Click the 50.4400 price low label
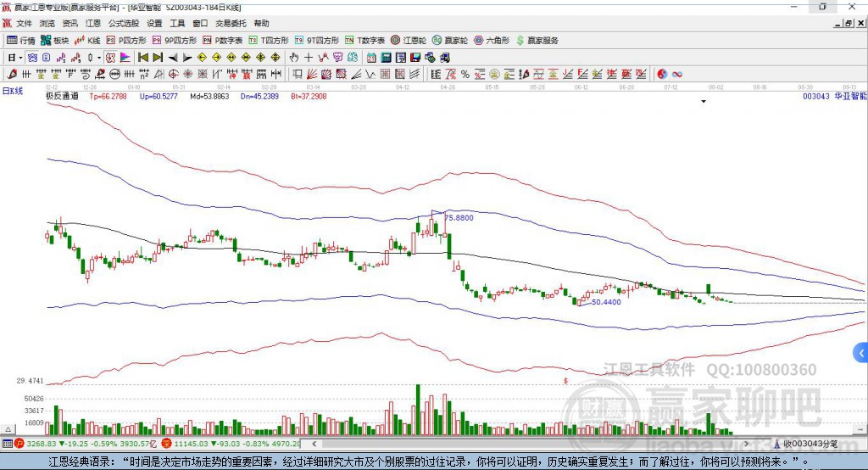The height and width of the screenshot is (470, 868). (606, 302)
